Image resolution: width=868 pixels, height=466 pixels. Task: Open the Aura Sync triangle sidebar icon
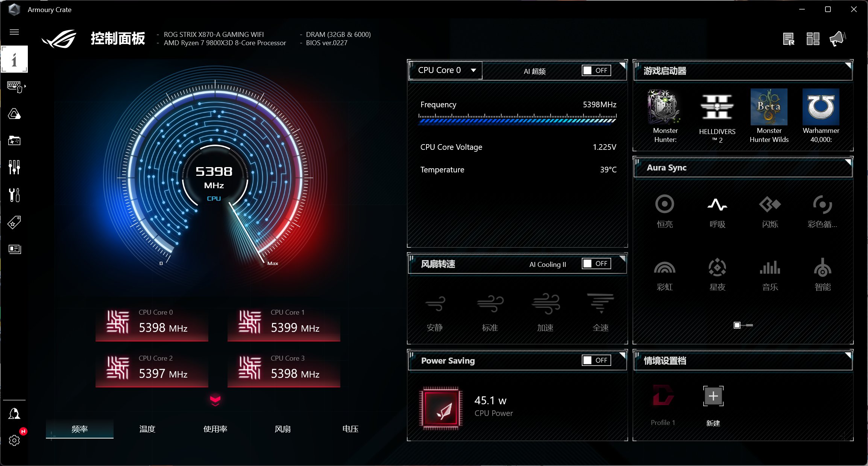coord(14,114)
